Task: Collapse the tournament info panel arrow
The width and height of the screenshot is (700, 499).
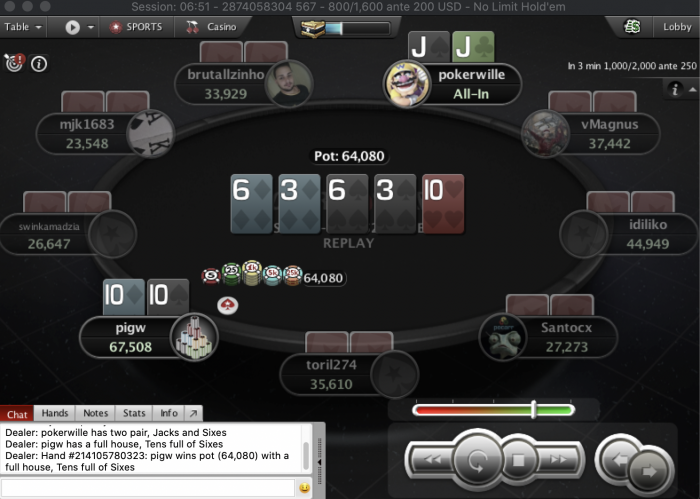Action: pyautogui.click(x=692, y=89)
